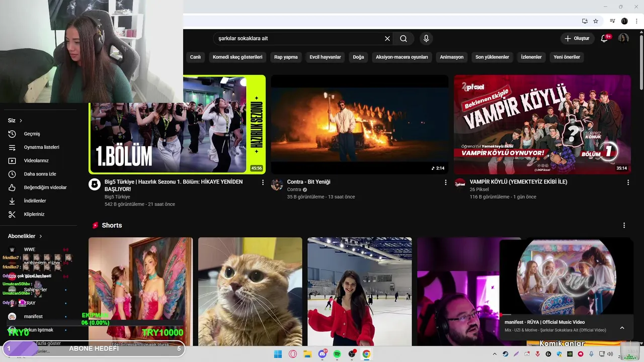Click the volume icon in system tray
Viewport: 644px width, 362px height.
[x=610, y=354]
